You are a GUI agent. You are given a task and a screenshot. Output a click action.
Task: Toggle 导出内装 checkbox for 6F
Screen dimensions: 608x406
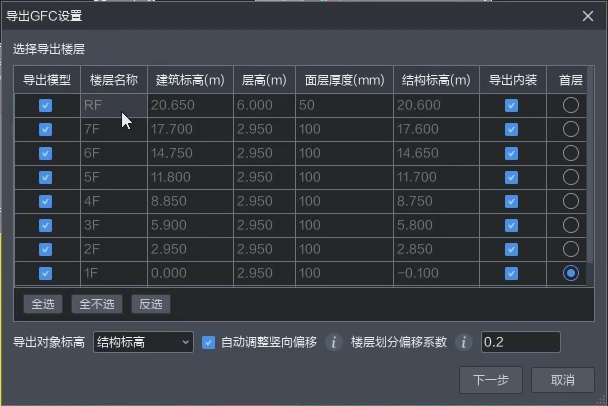coord(511,154)
